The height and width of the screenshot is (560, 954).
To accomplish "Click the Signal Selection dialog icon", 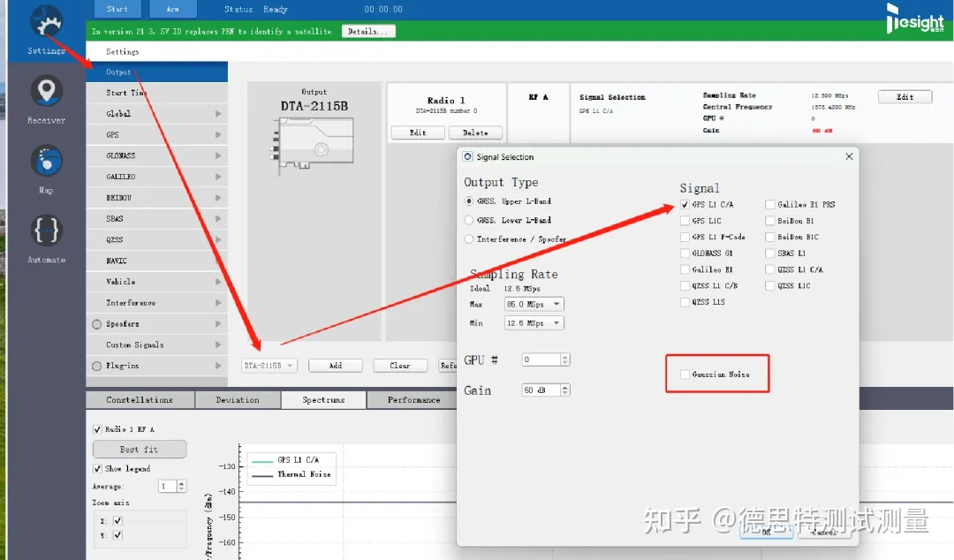I will coord(467,156).
